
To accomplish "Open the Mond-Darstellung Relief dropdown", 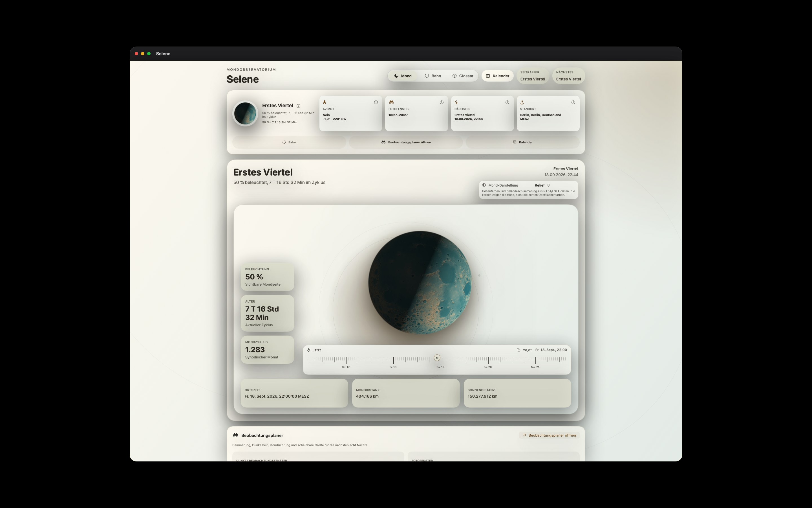I will 542,185.
